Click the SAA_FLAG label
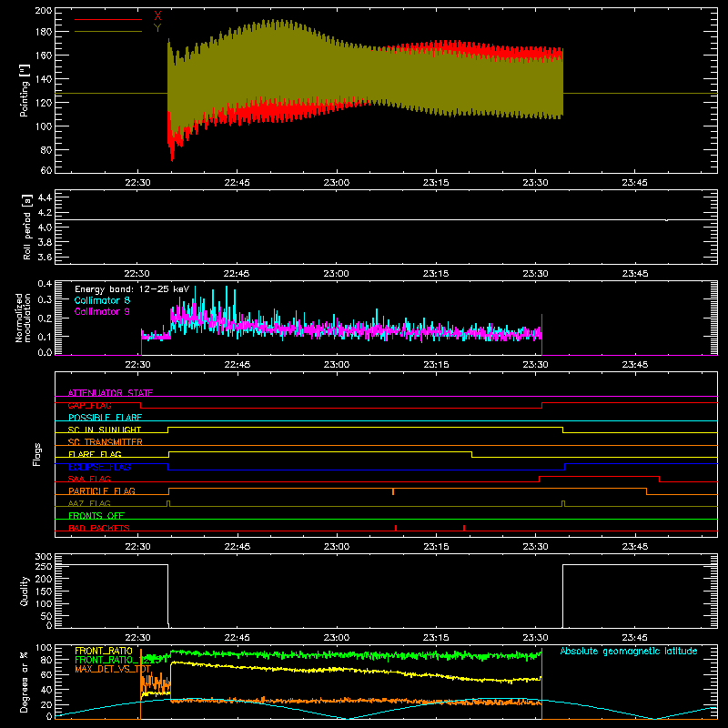 click(x=89, y=479)
